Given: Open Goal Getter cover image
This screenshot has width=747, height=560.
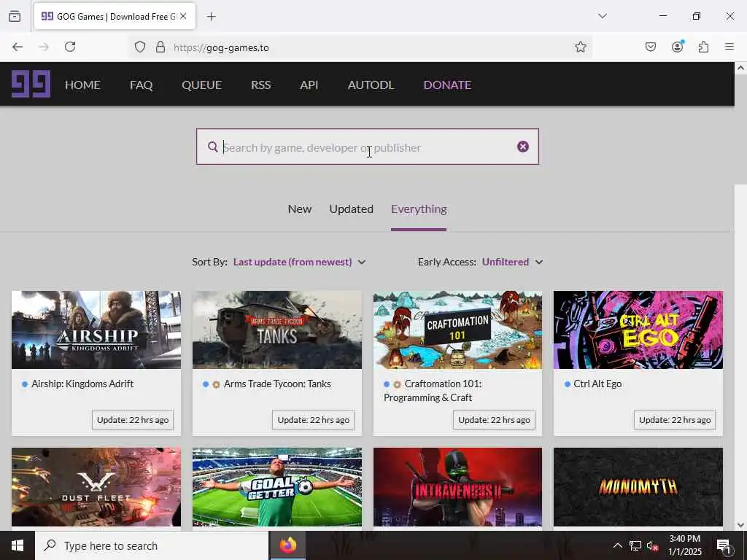Looking at the screenshot, I should (x=276, y=486).
